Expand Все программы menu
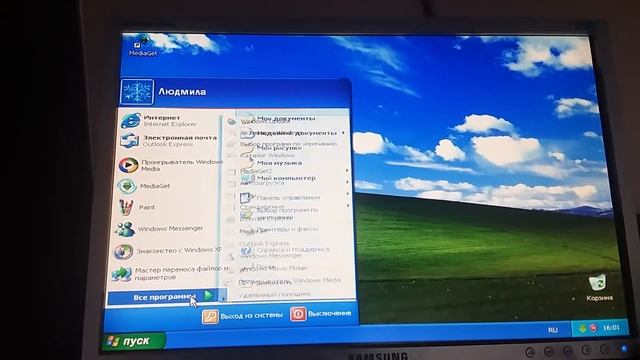640x360 pixels. (166, 297)
